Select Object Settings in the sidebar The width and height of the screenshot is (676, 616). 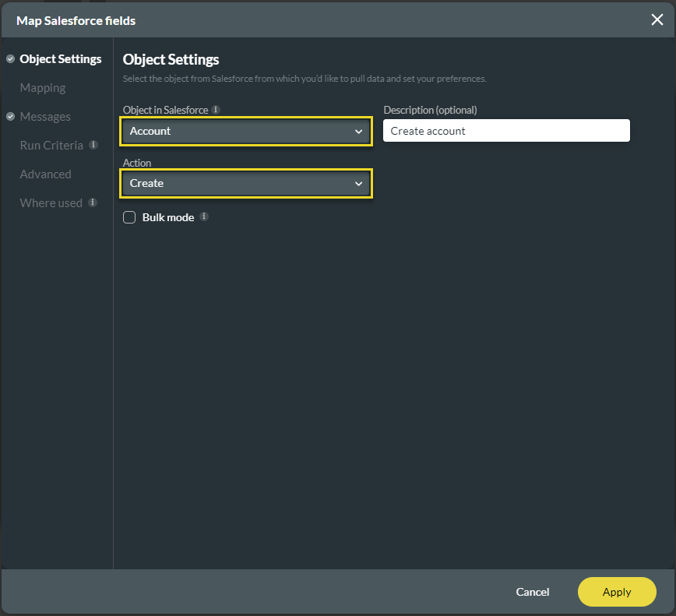[x=60, y=58]
